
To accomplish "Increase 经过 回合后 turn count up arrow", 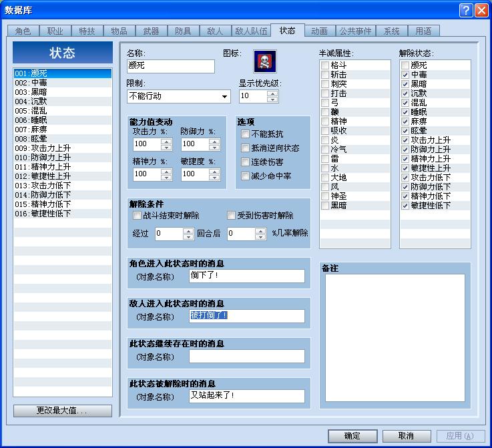I will (188, 230).
